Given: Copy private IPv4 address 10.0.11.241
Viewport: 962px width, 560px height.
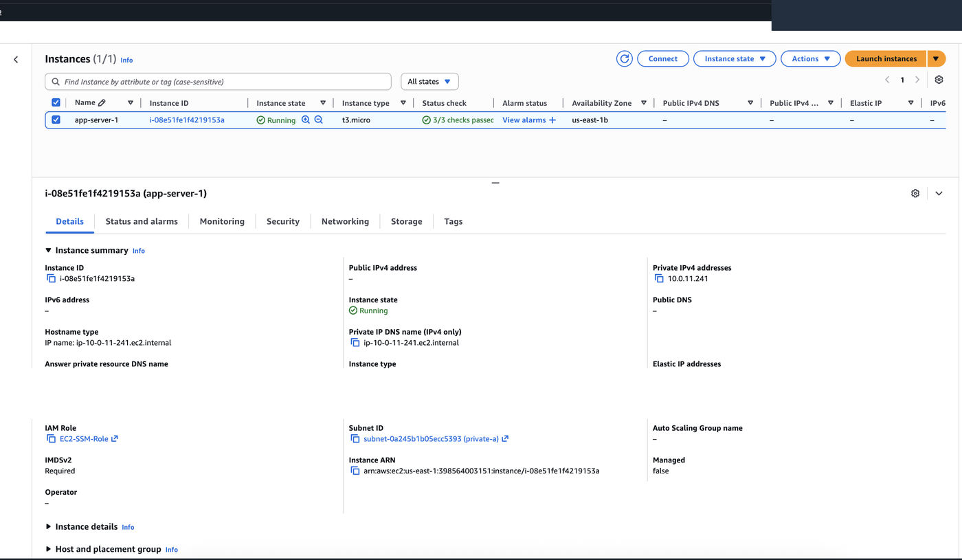Looking at the screenshot, I should (659, 278).
